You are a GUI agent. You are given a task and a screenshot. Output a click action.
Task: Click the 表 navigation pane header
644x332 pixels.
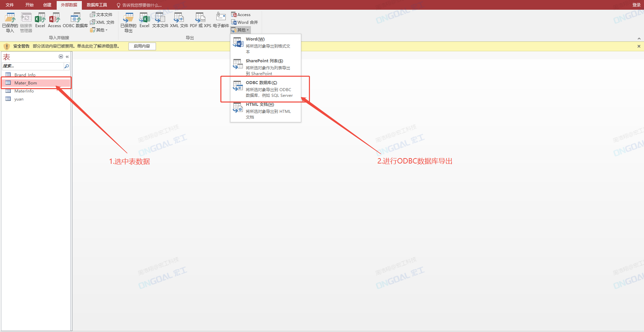click(x=7, y=57)
